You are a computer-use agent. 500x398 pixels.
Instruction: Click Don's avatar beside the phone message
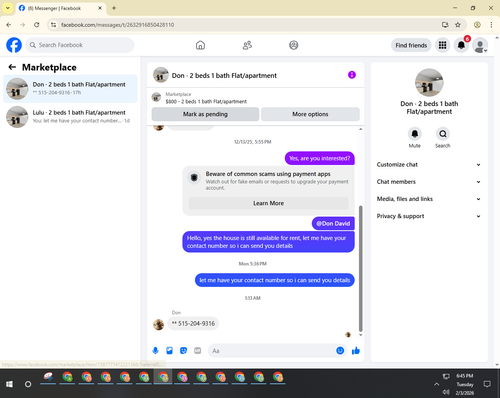coord(158,324)
